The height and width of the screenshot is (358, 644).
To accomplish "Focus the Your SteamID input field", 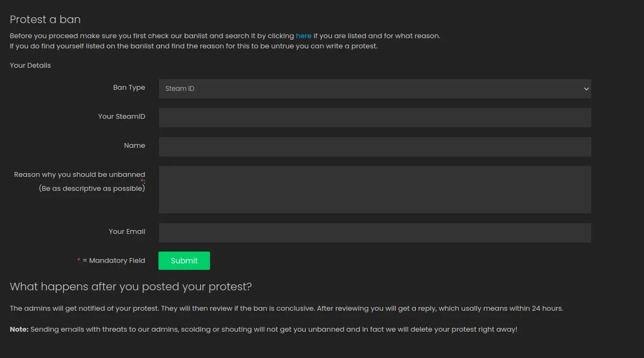I will tap(374, 118).
